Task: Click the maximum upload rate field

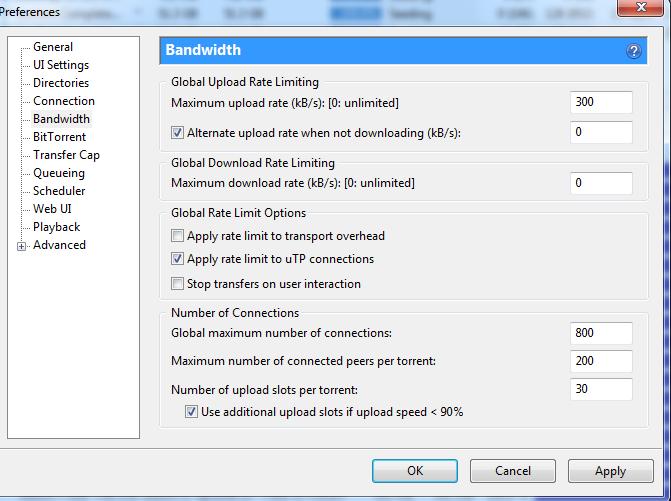Action: 601,102
